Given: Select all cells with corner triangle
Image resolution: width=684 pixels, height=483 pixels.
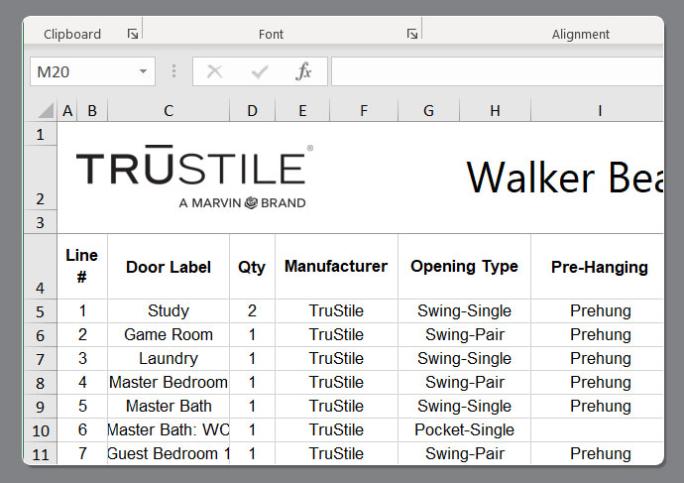Looking at the screenshot, I should [45, 110].
